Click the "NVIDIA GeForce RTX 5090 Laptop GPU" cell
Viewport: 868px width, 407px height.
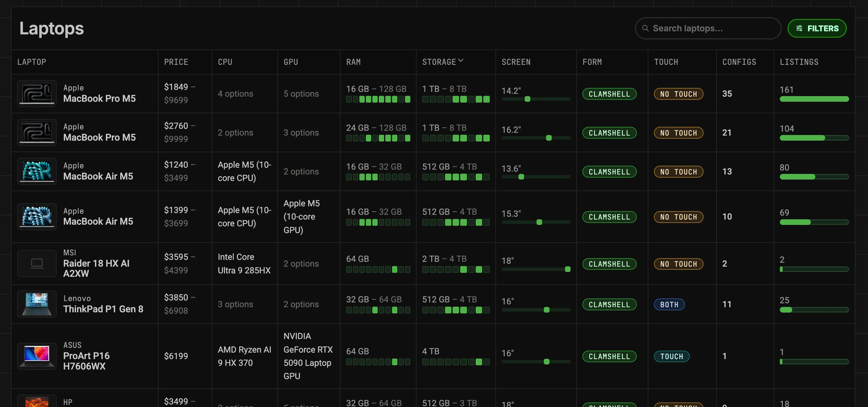tap(308, 356)
